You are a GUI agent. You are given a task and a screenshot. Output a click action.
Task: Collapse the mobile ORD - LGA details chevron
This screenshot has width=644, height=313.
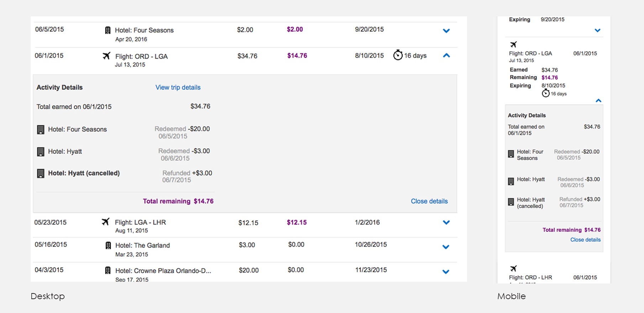[x=598, y=101]
